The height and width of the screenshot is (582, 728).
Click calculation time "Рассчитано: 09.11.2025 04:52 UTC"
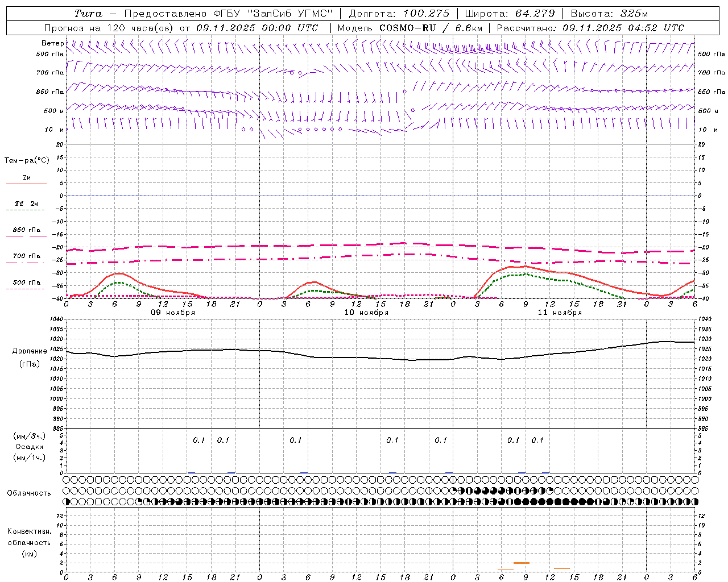[x=590, y=28]
